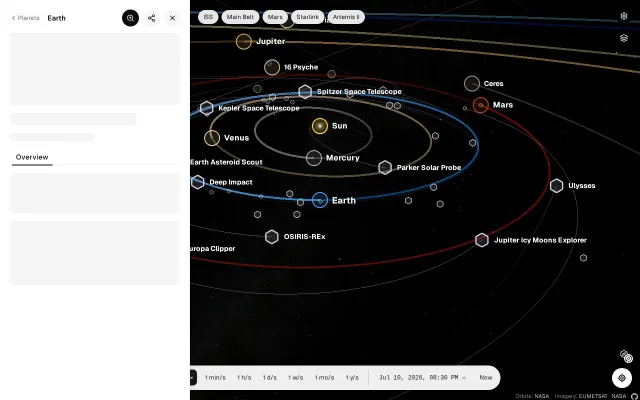Click the Europa Clipper label
Screen dimensions: 640x400
pyautogui.click(x=213, y=249)
